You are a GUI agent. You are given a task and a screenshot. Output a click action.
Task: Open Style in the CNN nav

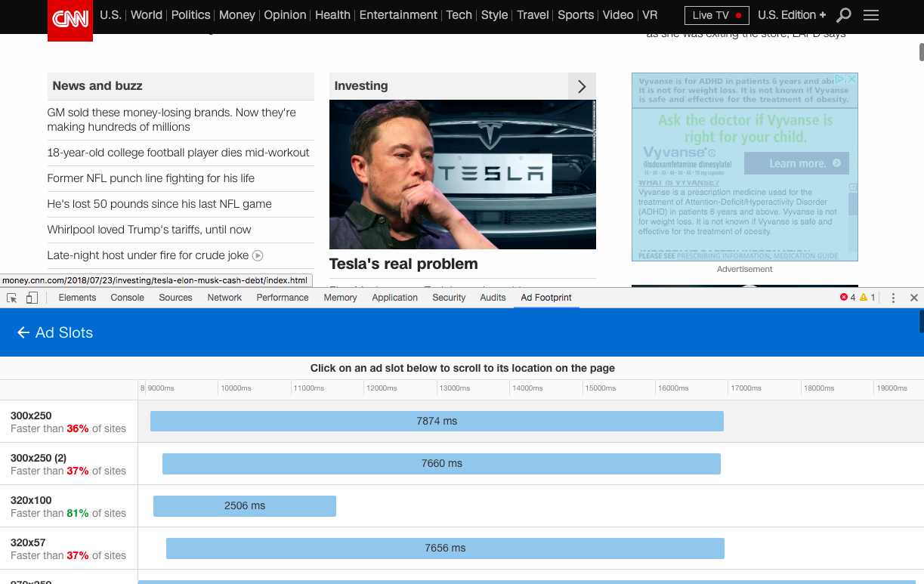pos(495,15)
